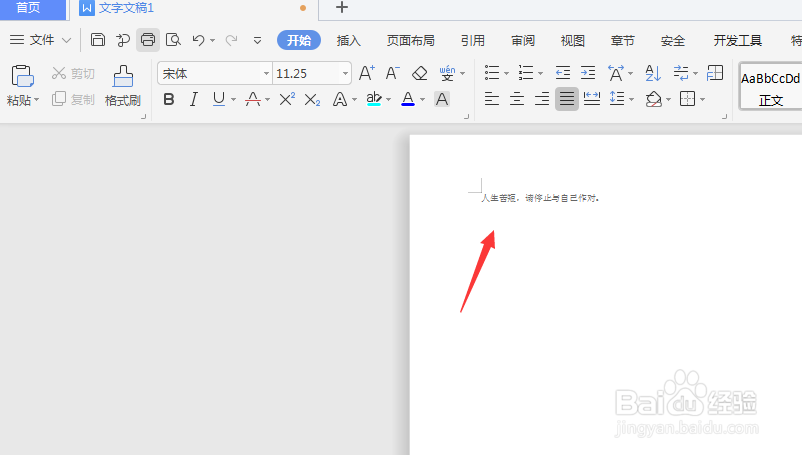
Task: Open 开发工具 (Developer Tools) tab
Action: coord(738,40)
